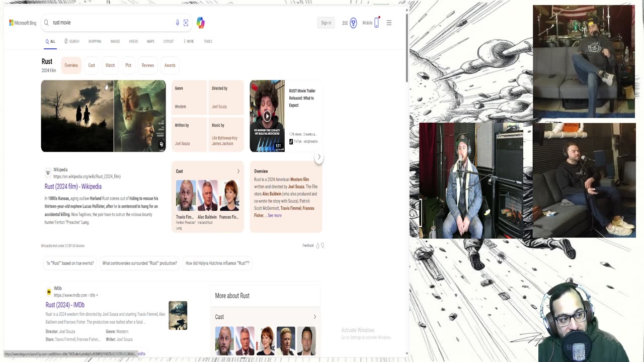Switch to the Maps tab
The width and height of the screenshot is (644, 362).
coord(150,41)
